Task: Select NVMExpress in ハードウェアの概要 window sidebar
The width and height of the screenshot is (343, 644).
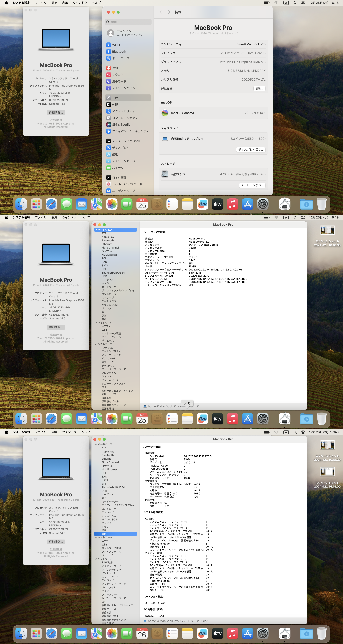Action: point(109,255)
